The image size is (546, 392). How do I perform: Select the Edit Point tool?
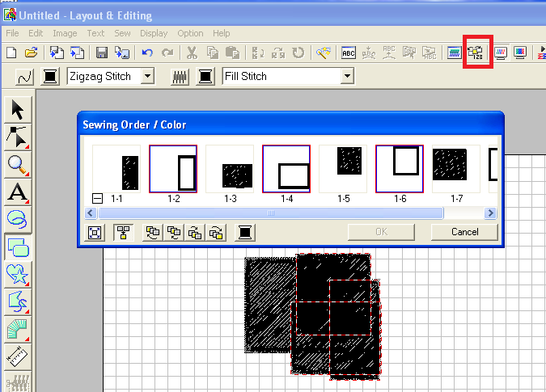tap(18, 137)
